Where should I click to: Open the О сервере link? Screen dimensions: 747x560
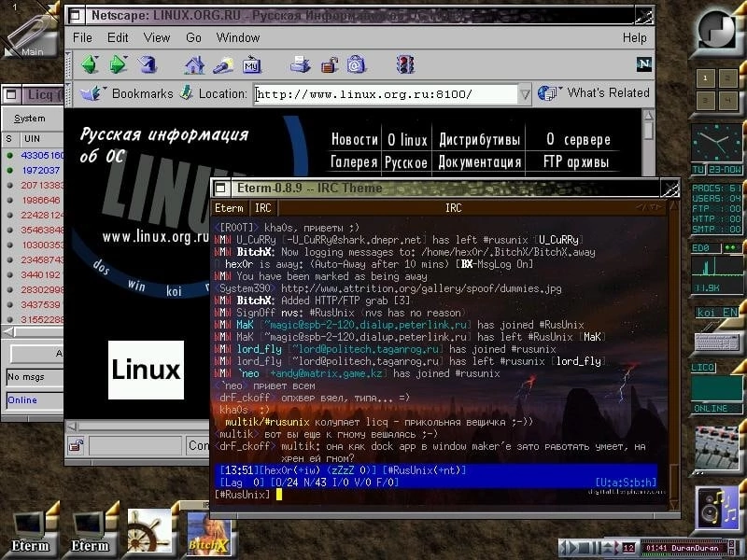tap(578, 139)
